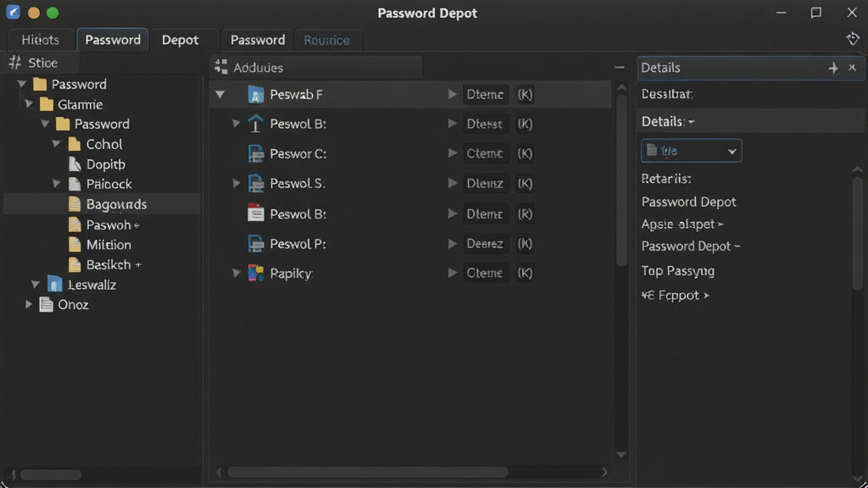Collapse the Leswallz tree node

tap(36, 285)
